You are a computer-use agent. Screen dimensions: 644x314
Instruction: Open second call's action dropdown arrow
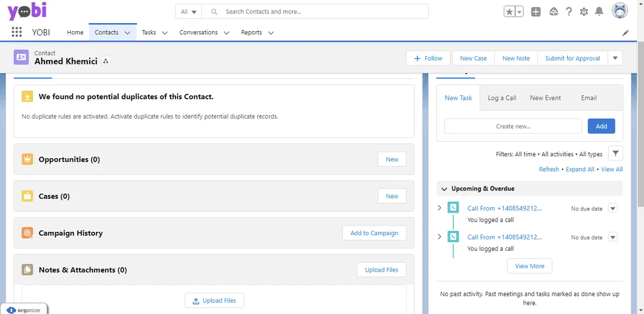coord(613,237)
